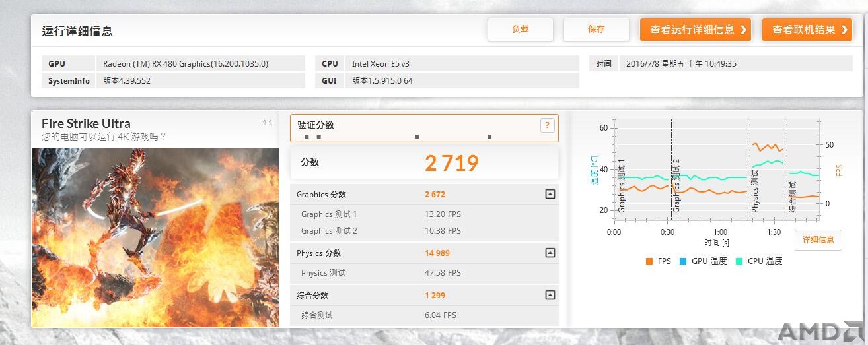The width and height of the screenshot is (868, 345).
Task: Select the Graphics 测试 2 row 10.38 FPS
Action: (424, 231)
